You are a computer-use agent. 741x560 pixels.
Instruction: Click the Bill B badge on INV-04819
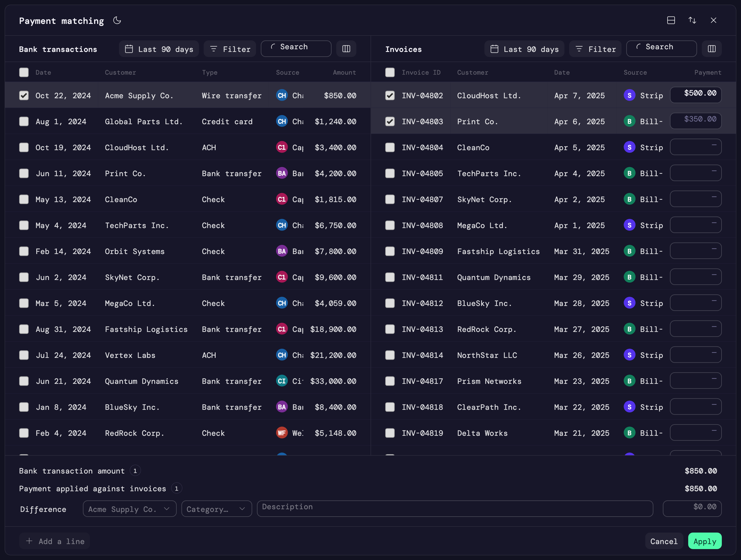coord(629,433)
